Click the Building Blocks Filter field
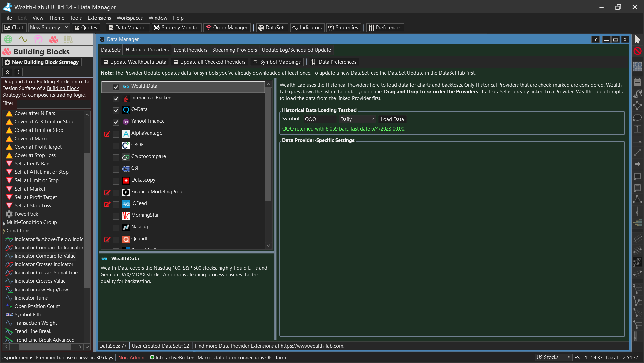The width and height of the screenshot is (644, 363). (x=54, y=104)
